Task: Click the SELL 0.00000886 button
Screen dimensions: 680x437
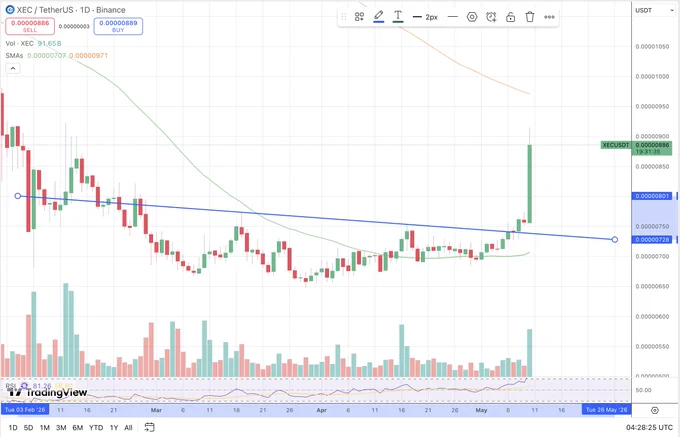Action: [30, 26]
